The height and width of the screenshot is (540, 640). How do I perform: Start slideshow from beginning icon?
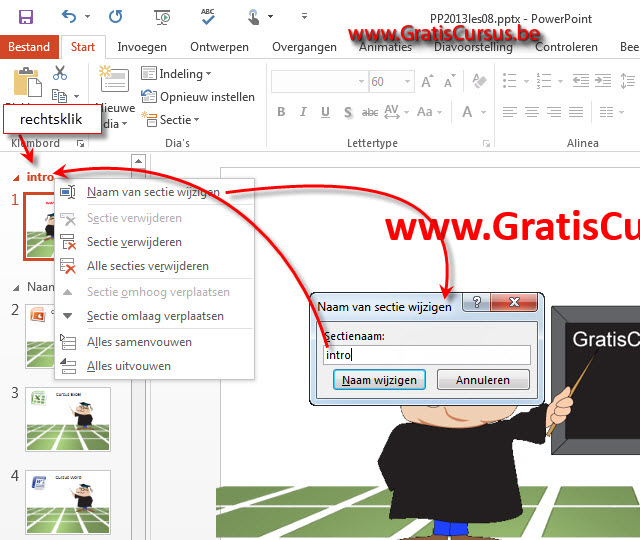pos(162,17)
